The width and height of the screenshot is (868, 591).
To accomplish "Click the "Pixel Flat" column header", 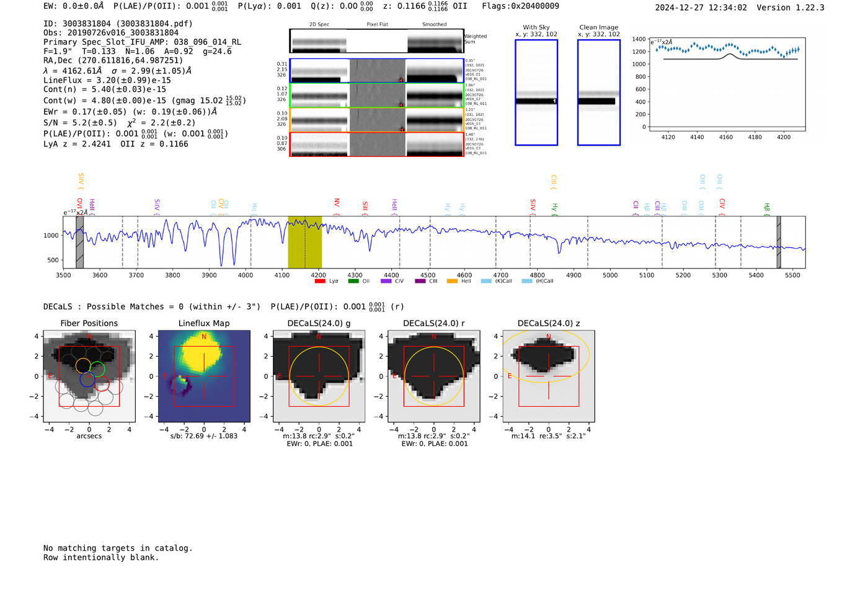I will [377, 25].
